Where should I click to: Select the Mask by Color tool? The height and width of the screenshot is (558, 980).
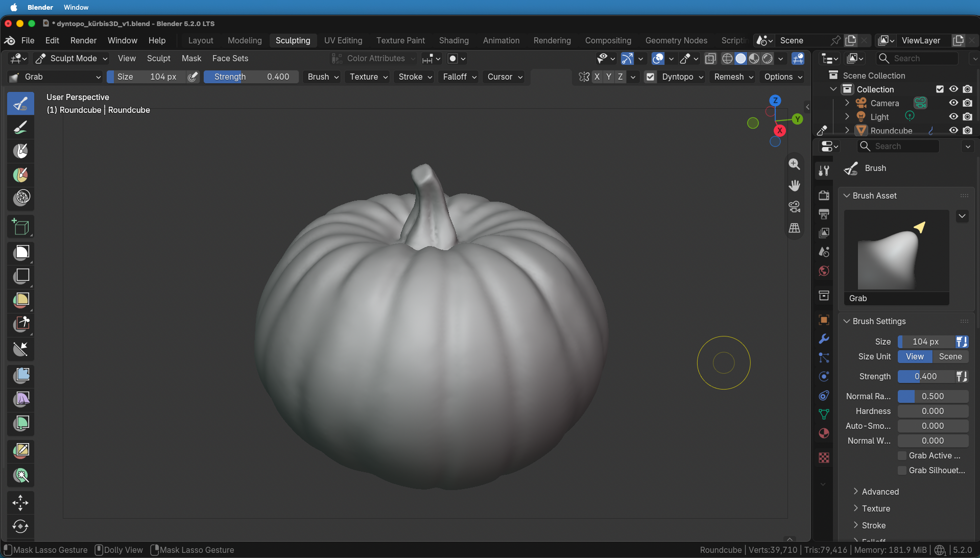click(x=21, y=476)
